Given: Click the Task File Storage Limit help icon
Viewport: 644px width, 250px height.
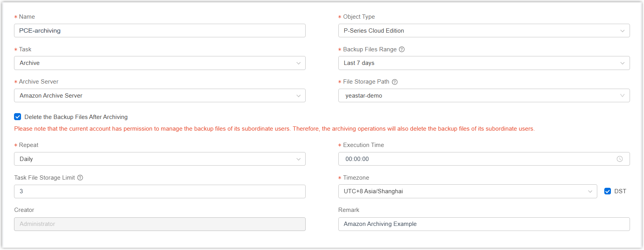Looking at the screenshot, I should [80, 178].
